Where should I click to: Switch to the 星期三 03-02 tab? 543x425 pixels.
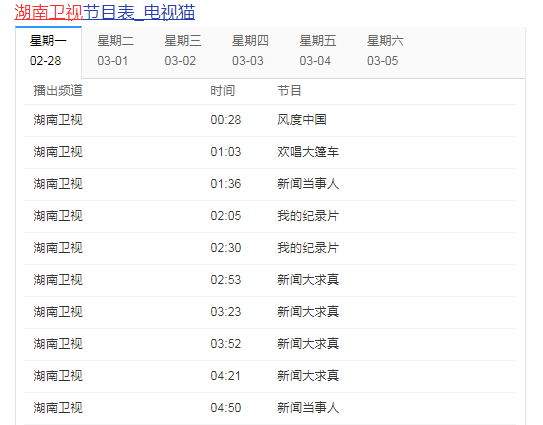(x=183, y=51)
